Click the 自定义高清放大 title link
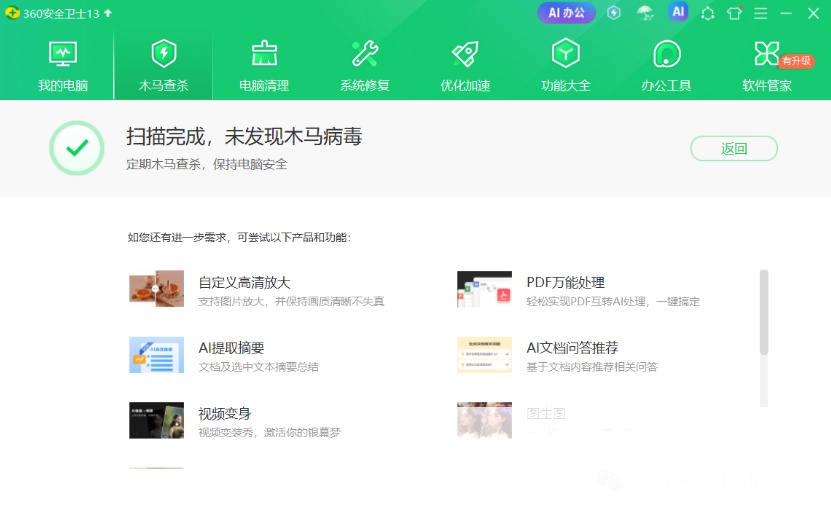Image resolution: width=831 pixels, height=514 pixels. coord(244,282)
